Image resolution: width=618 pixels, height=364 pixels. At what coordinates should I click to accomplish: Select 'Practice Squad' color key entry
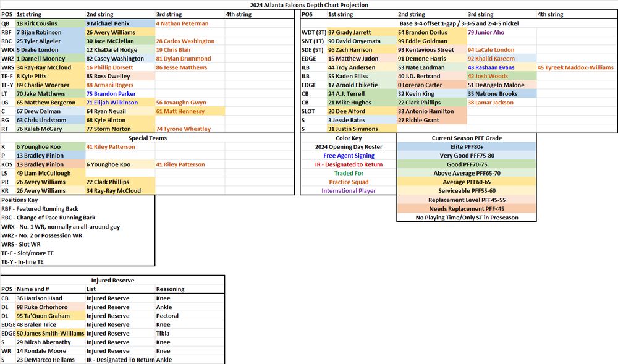click(349, 182)
